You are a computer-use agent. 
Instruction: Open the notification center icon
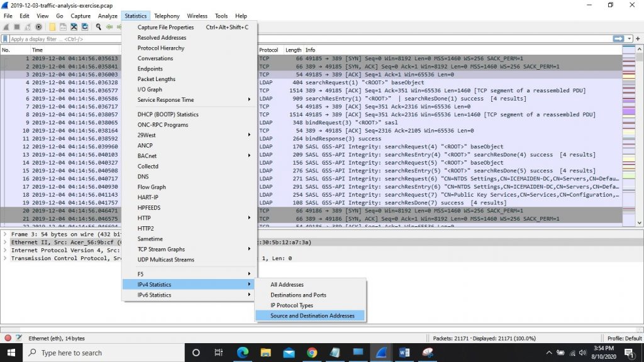629,353
